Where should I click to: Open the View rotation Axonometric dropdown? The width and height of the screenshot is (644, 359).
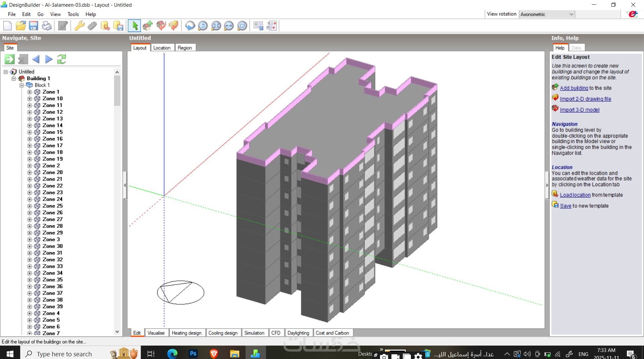(571, 14)
